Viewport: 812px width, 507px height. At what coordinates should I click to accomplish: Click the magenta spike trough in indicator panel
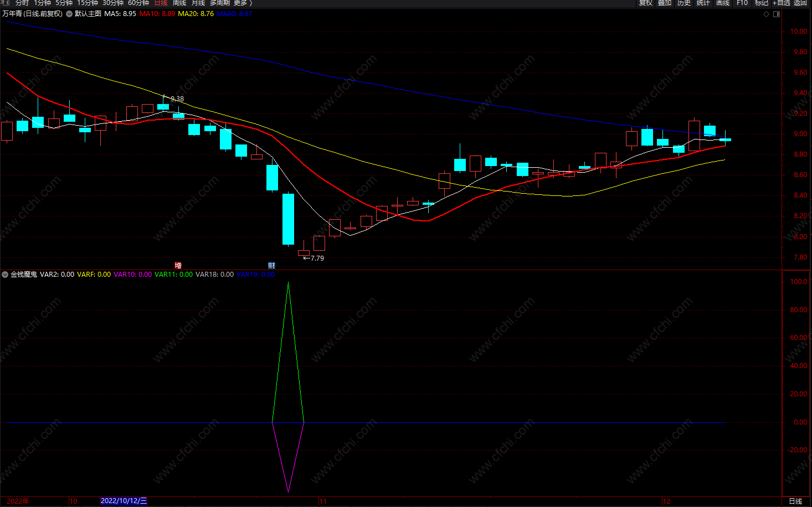288,490
